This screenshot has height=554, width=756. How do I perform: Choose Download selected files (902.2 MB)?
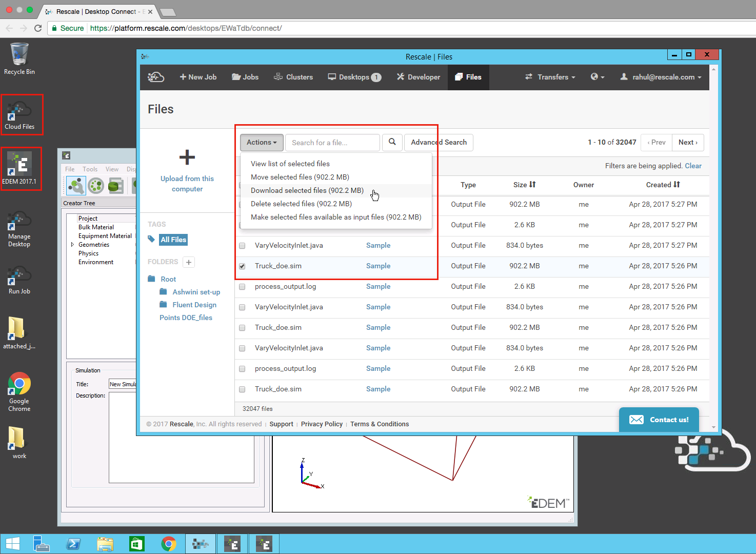(x=336, y=190)
